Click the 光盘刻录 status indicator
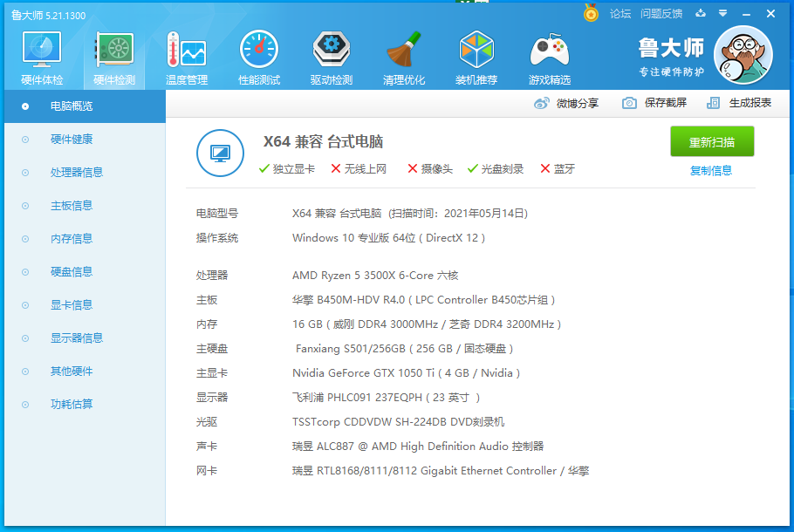The width and height of the screenshot is (794, 532). click(496, 169)
